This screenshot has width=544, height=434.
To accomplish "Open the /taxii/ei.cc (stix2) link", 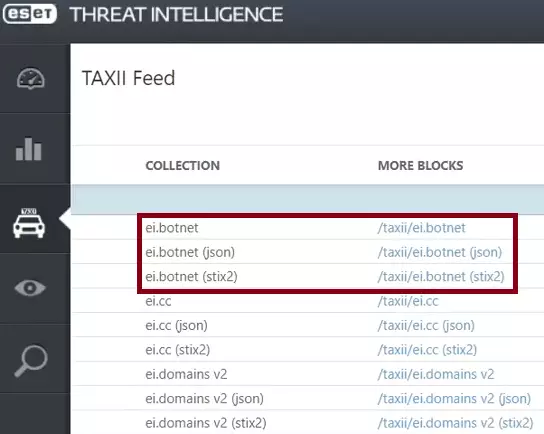I will (x=427, y=350).
